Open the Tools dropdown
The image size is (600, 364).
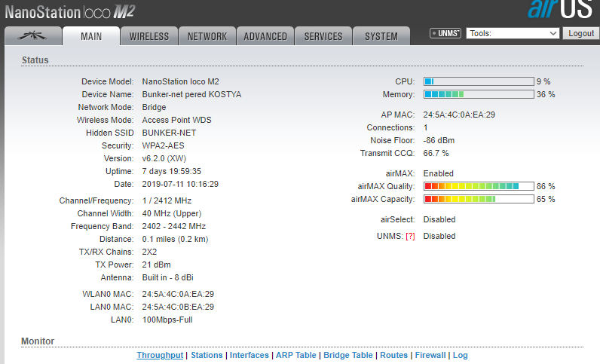pyautogui.click(x=513, y=34)
